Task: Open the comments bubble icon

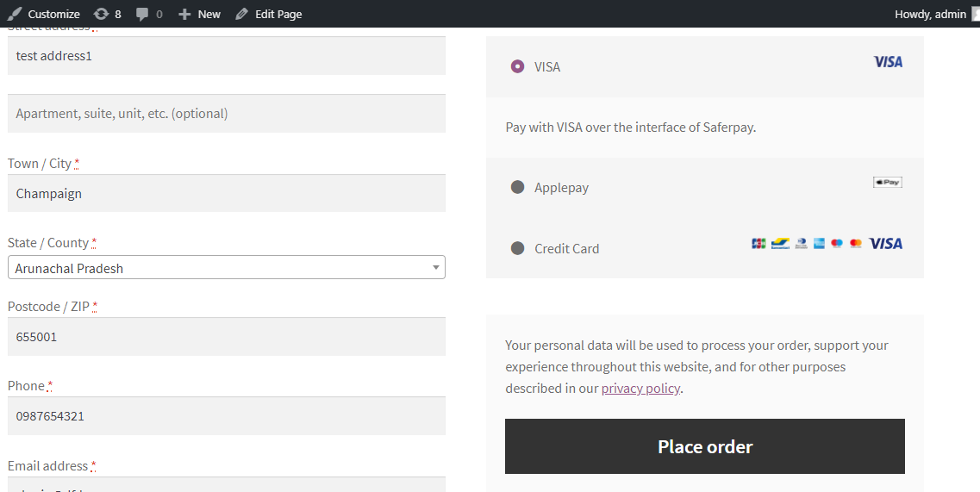Action: [142, 14]
